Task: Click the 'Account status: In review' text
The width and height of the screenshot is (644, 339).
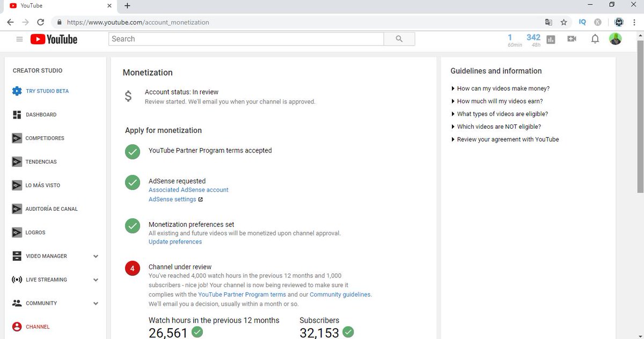Action: [x=181, y=92]
